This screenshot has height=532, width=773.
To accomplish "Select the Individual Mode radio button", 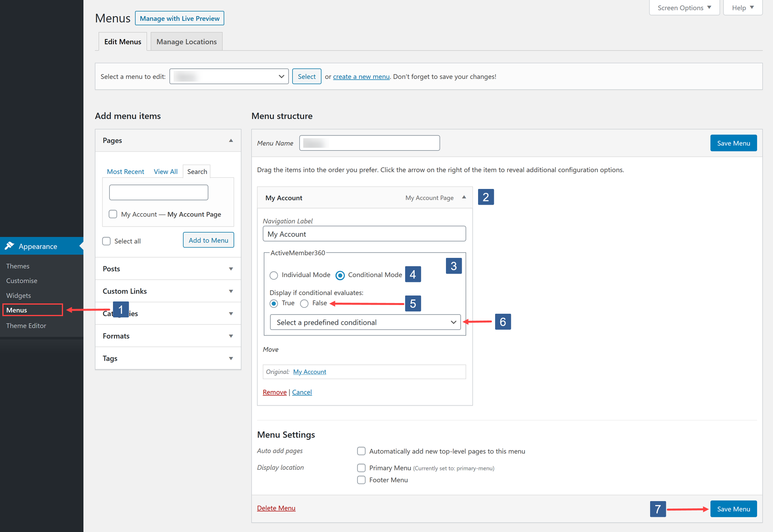I will (x=274, y=275).
